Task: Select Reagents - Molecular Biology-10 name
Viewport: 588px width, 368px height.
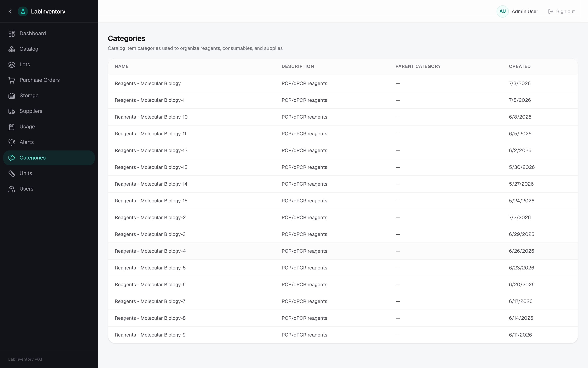Action: pos(151,117)
